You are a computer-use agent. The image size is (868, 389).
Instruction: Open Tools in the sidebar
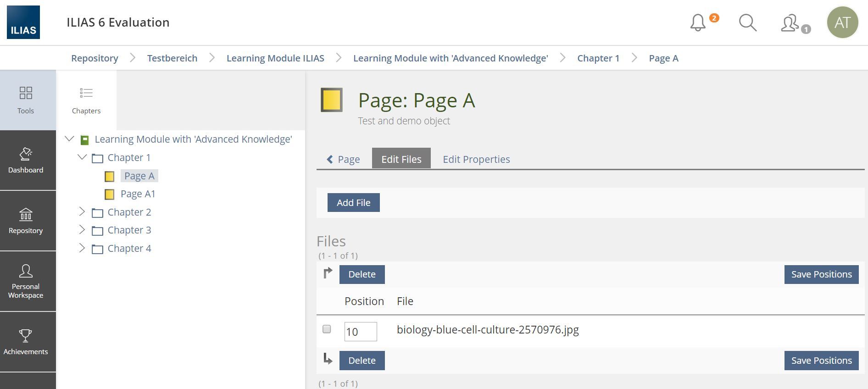[x=26, y=100]
